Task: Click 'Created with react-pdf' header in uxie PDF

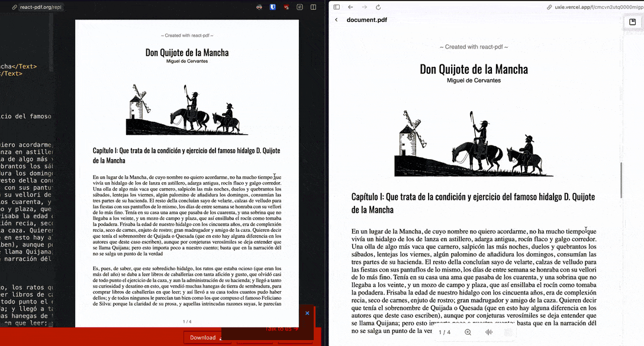Action: pyautogui.click(x=474, y=47)
